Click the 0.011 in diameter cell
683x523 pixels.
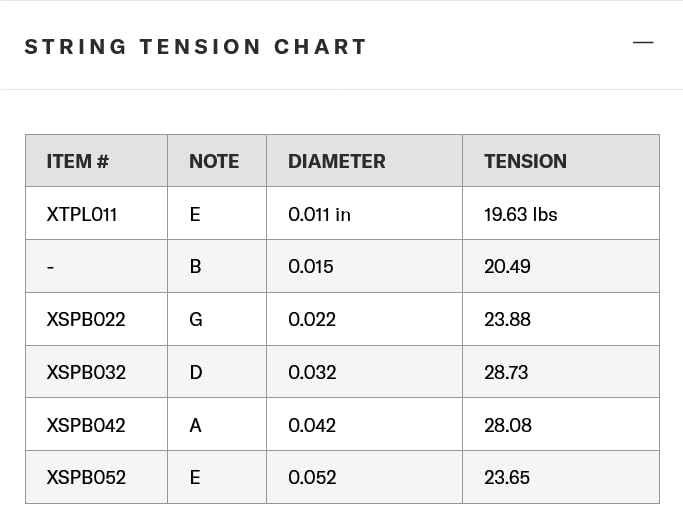point(319,214)
